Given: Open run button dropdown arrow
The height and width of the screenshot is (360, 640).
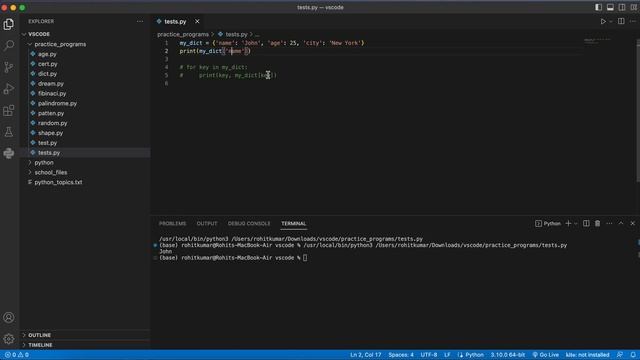Looking at the screenshot, I should click(x=611, y=21).
